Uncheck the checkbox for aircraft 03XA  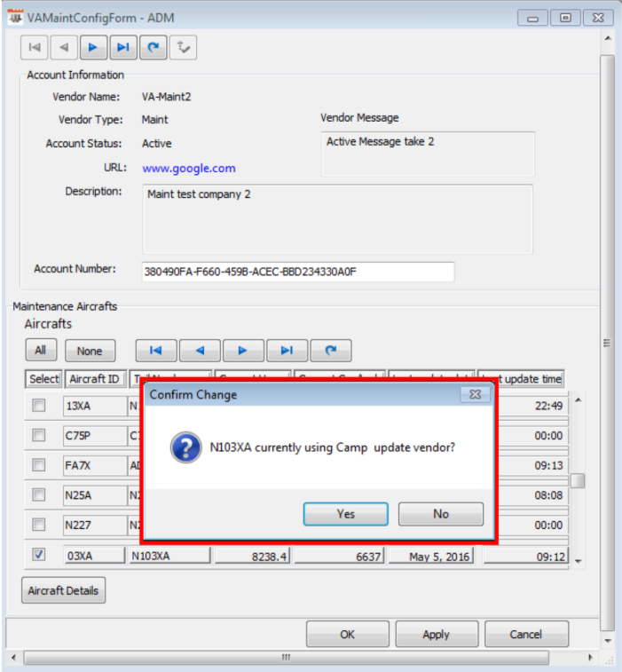pyautogui.click(x=39, y=555)
